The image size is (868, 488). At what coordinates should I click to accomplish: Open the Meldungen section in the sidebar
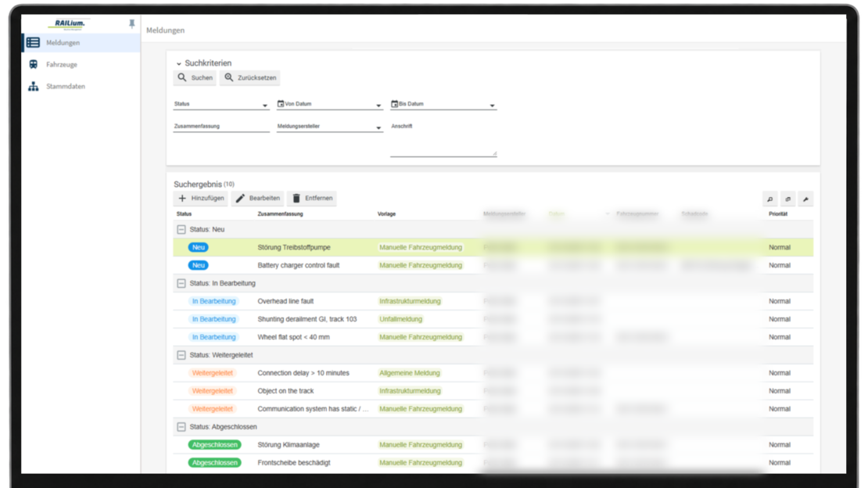[81, 43]
